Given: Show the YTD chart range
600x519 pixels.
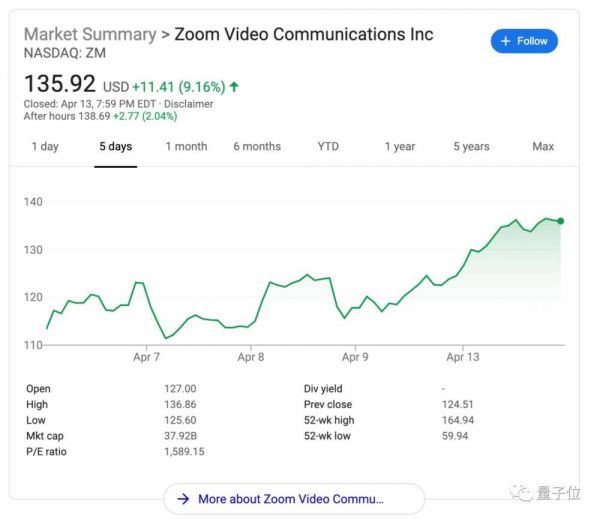Looking at the screenshot, I should click(x=328, y=147).
